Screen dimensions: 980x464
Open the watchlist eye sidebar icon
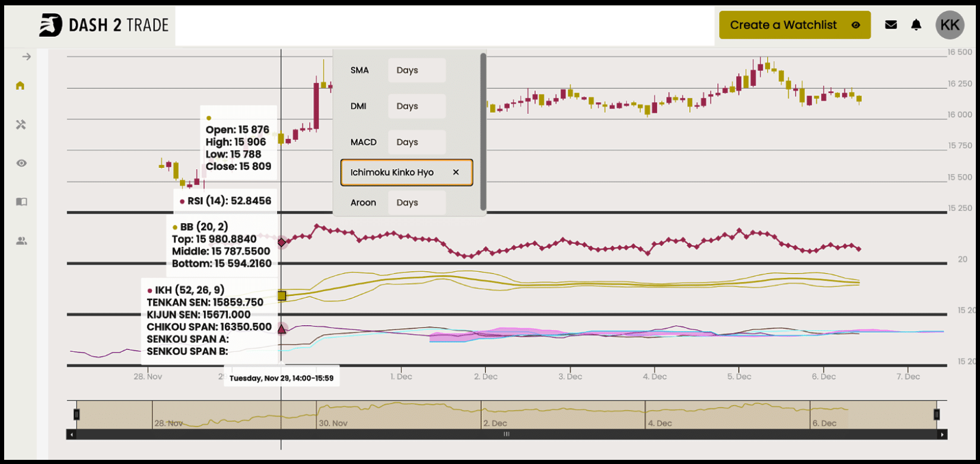click(x=21, y=163)
